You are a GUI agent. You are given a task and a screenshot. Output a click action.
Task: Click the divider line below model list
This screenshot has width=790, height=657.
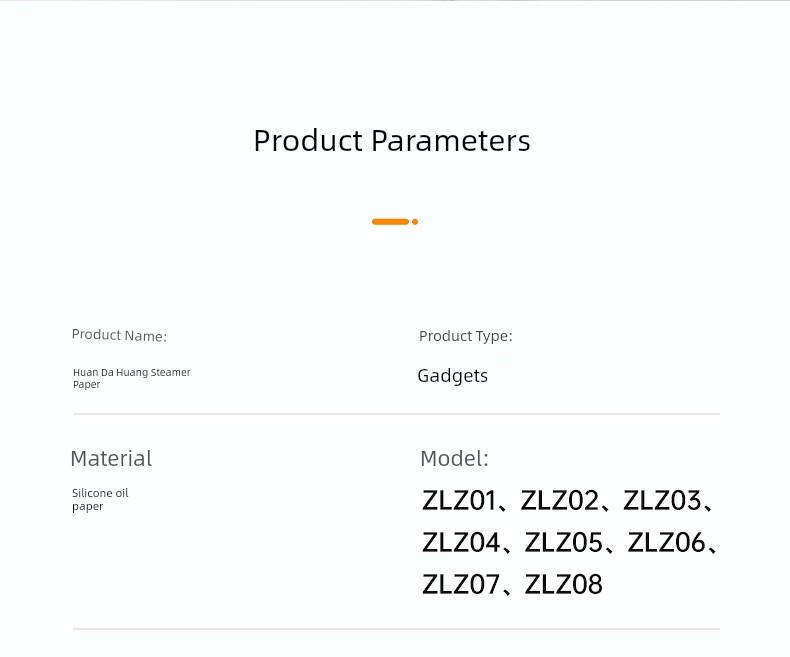(396, 629)
